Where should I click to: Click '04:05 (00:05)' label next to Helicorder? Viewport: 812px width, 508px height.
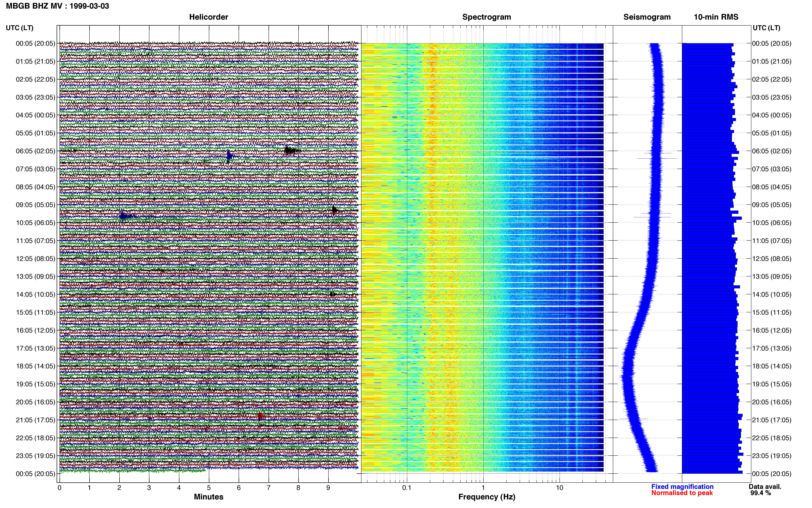point(36,115)
